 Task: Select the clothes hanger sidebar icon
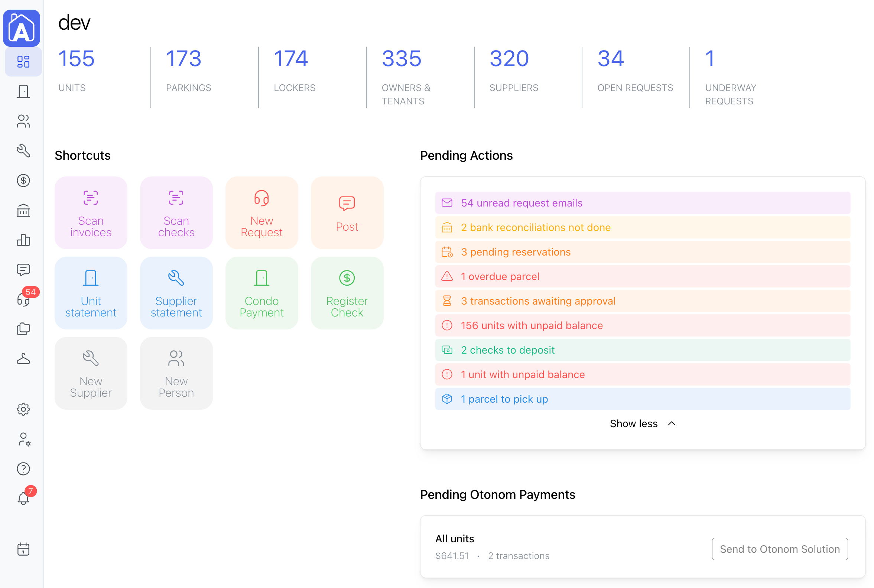[23, 358]
